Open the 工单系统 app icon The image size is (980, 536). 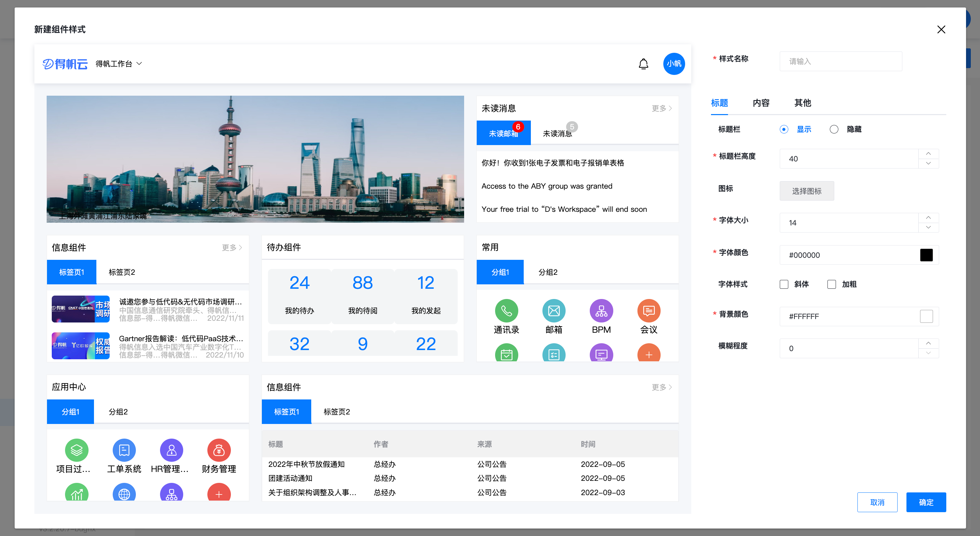(x=124, y=450)
